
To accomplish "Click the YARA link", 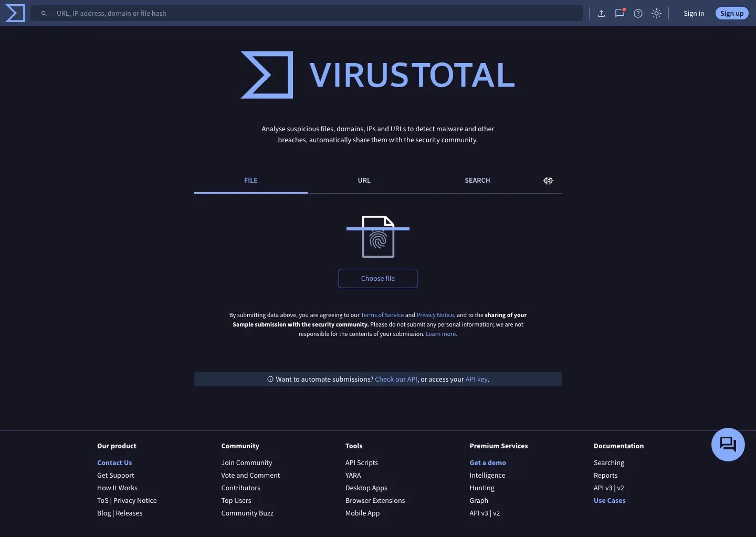I will pyautogui.click(x=353, y=476).
